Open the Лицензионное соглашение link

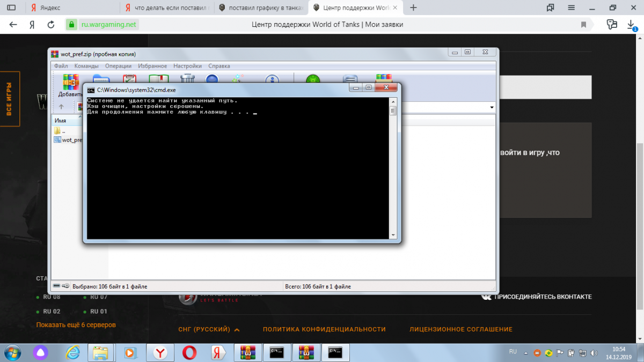(460, 329)
